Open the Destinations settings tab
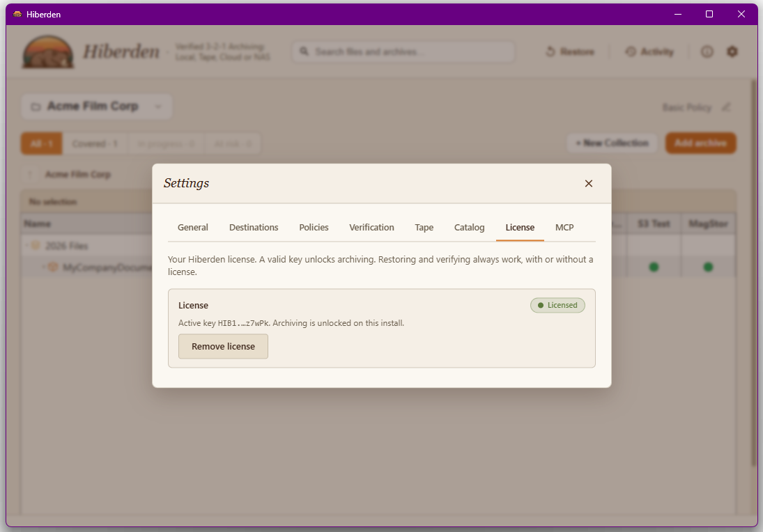This screenshot has width=763, height=532. coord(254,227)
